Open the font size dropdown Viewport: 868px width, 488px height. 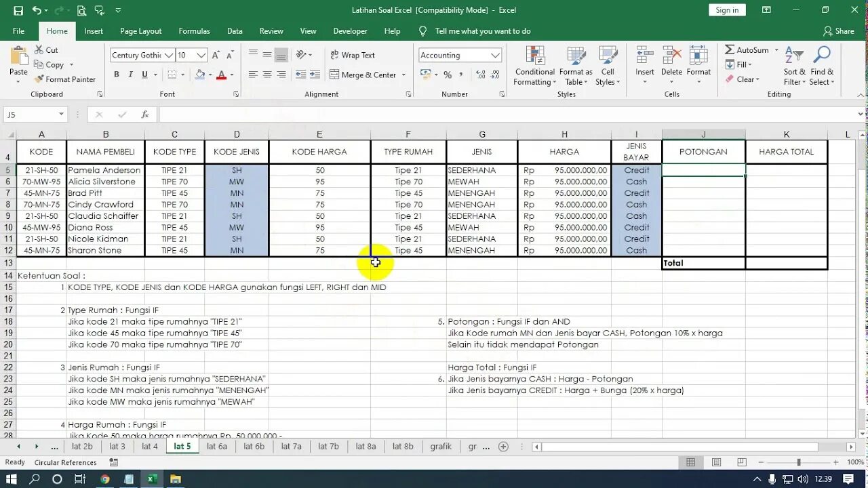(201, 56)
